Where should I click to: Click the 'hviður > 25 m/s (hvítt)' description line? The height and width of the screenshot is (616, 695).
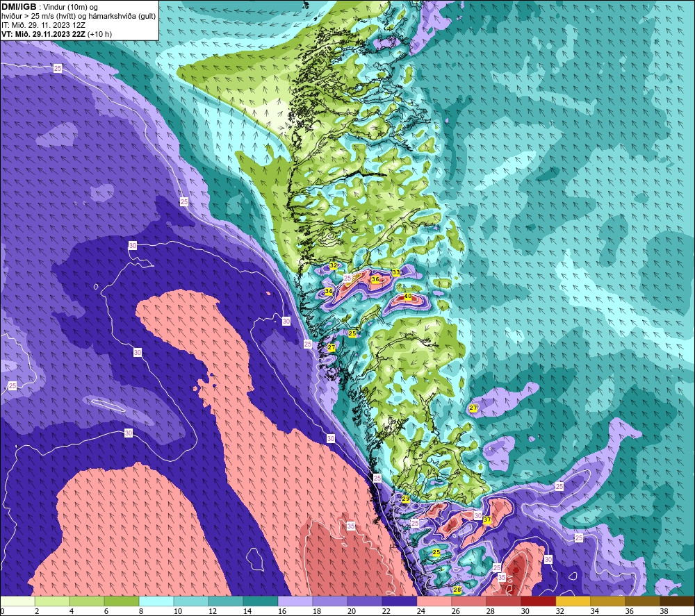[79, 17]
